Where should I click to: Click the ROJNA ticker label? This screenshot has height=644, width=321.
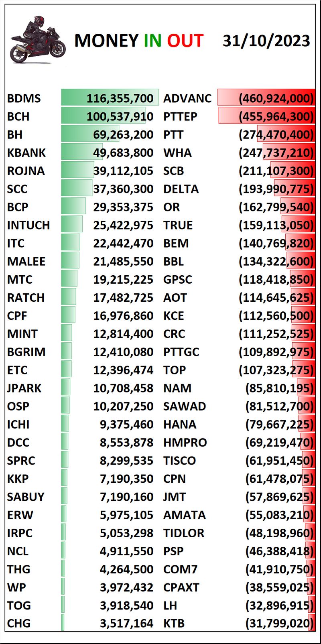coord(26,171)
